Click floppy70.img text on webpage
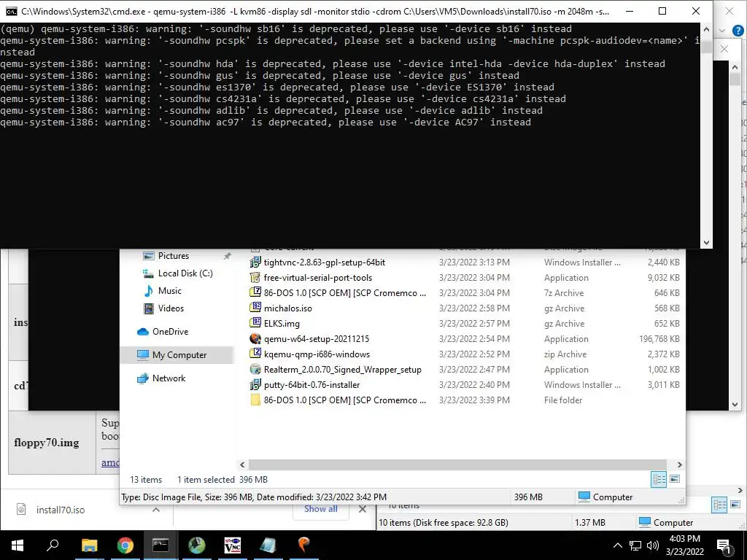This screenshot has width=747, height=560. (x=47, y=443)
